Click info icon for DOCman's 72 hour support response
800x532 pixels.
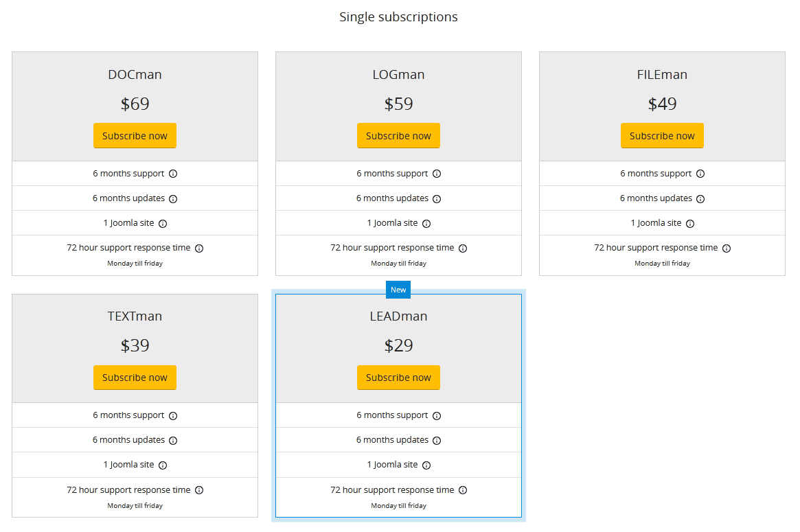199,248
